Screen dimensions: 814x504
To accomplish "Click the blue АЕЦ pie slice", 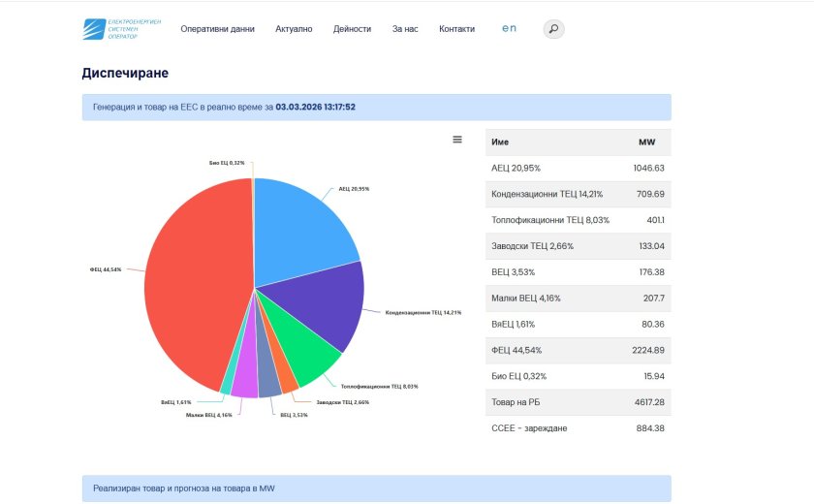I will [300, 228].
